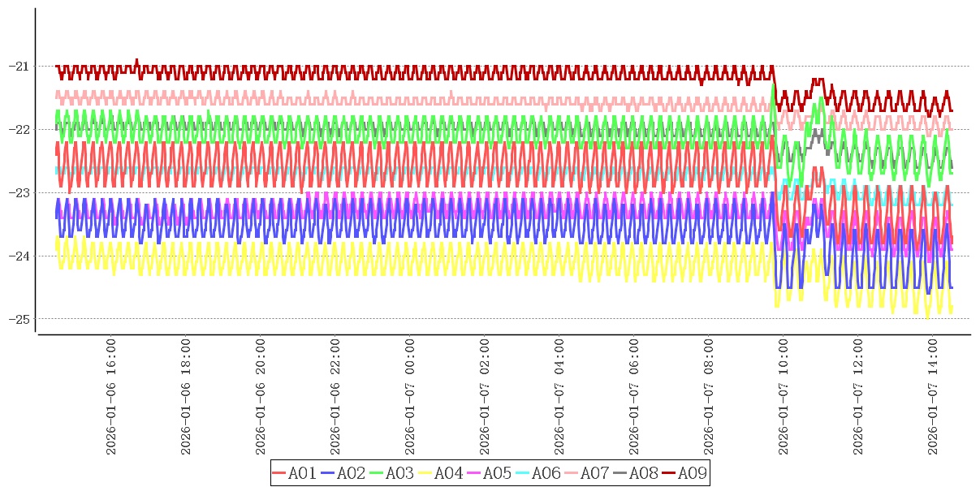The height and width of the screenshot is (487, 980).
Task: Select the 2026-01-07 04:00 time label
Action: [559, 398]
